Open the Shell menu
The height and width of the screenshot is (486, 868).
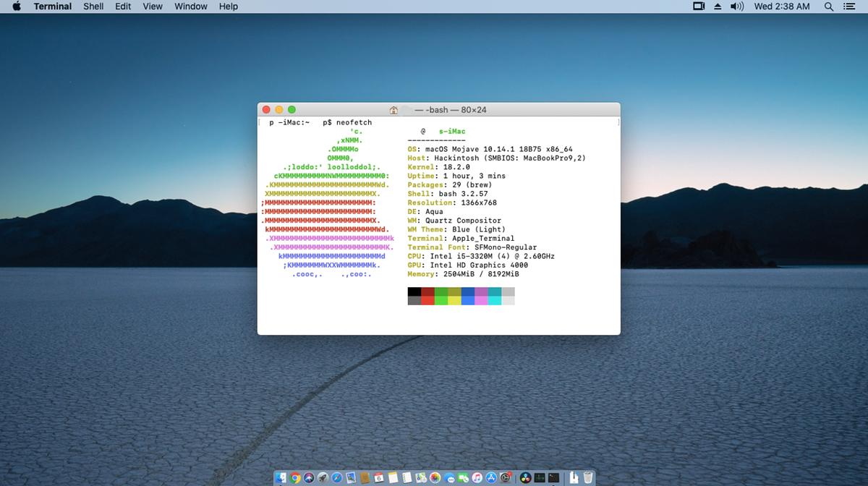click(x=93, y=7)
